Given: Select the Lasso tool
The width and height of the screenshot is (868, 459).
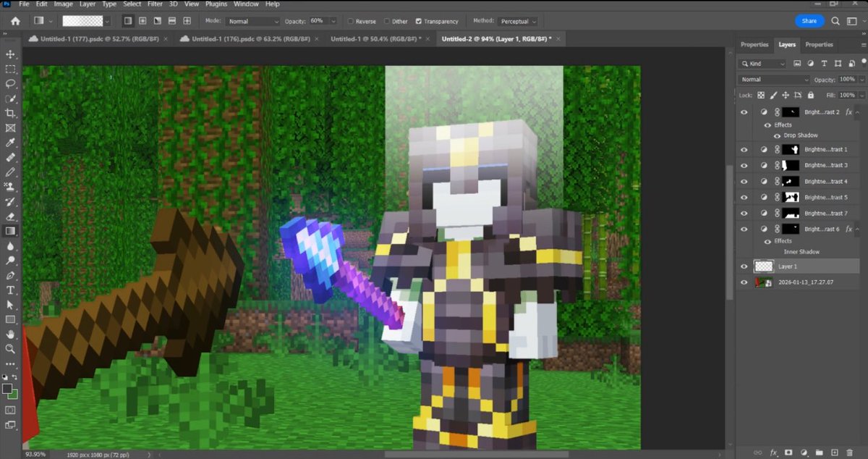Looking at the screenshot, I should [10, 84].
